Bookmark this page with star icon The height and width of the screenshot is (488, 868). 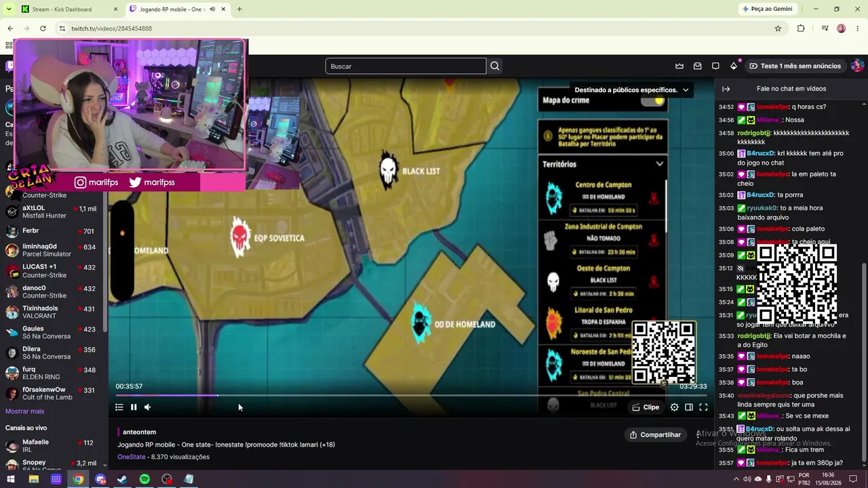(x=778, y=28)
